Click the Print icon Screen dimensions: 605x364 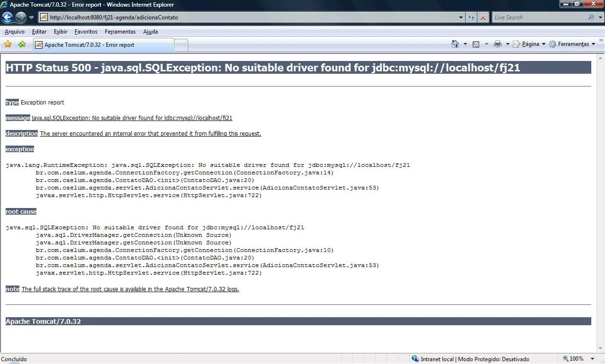tap(497, 44)
